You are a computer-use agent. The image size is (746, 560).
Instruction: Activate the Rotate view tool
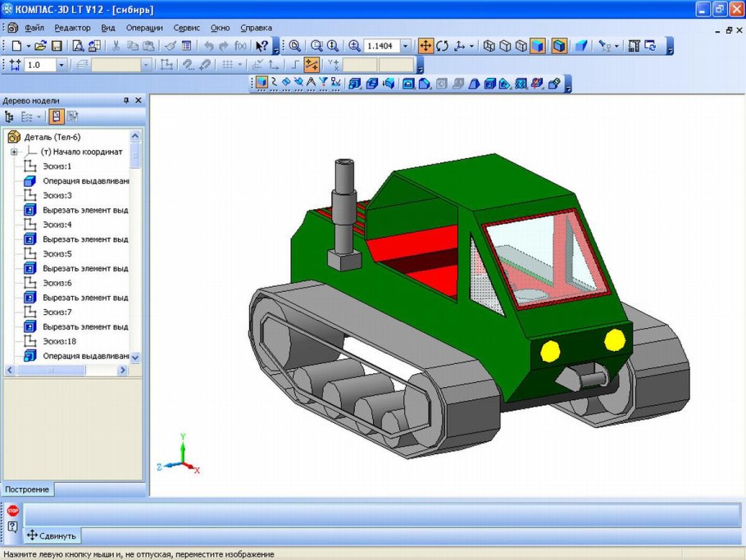click(x=443, y=46)
